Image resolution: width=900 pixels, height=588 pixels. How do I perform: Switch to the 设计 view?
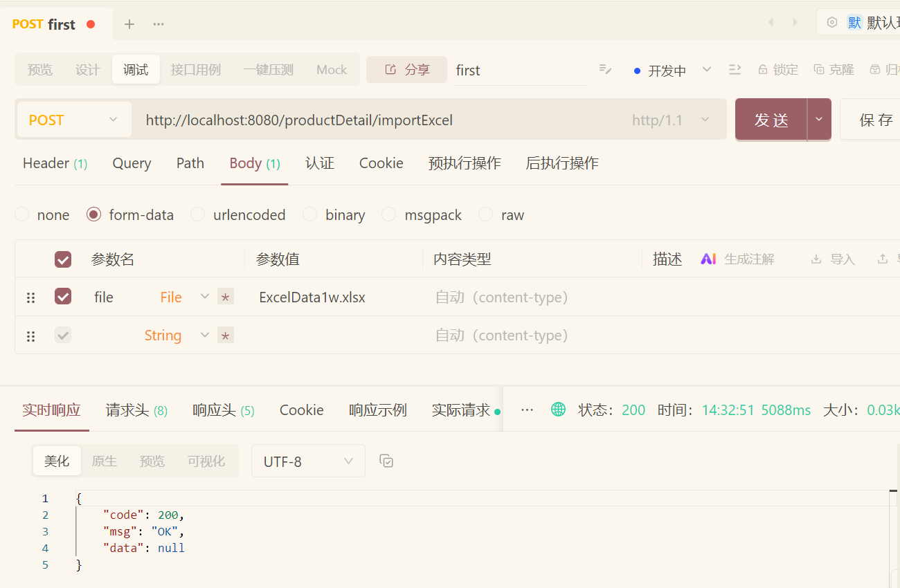88,69
